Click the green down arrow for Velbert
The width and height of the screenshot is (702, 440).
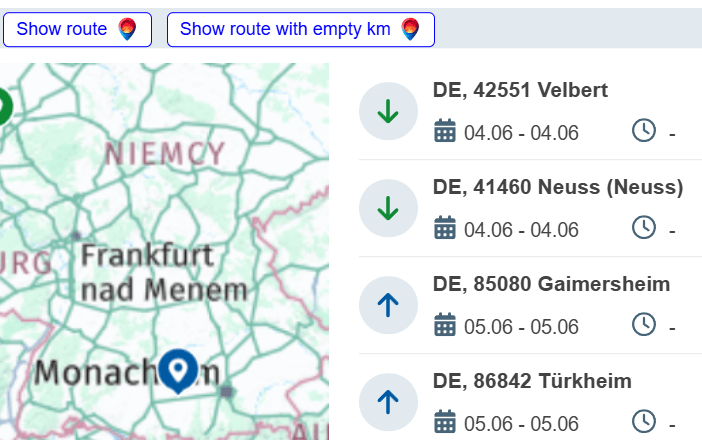click(388, 112)
